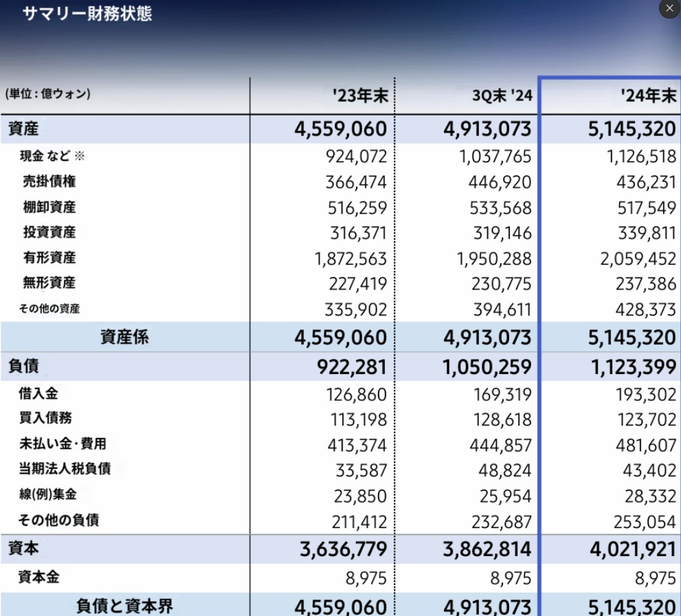Select the '24年末 column header

(x=649, y=96)
